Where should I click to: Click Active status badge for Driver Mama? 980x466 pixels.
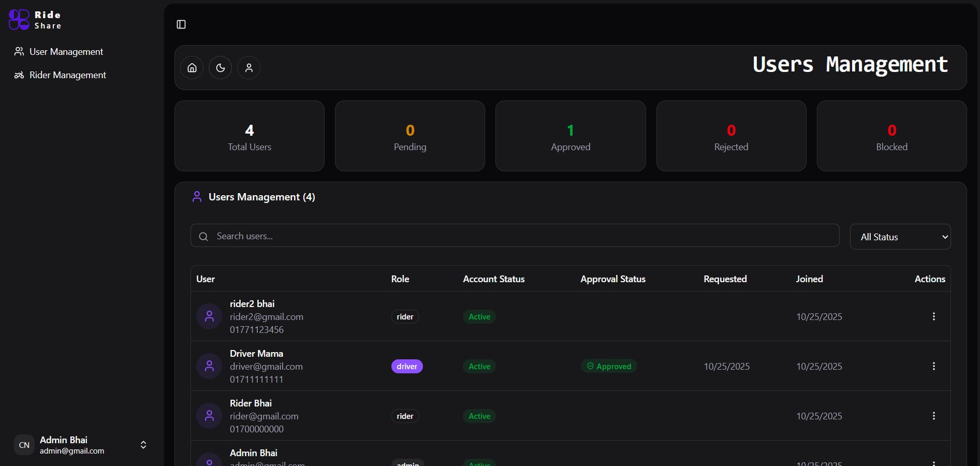(x=479, y=367)
